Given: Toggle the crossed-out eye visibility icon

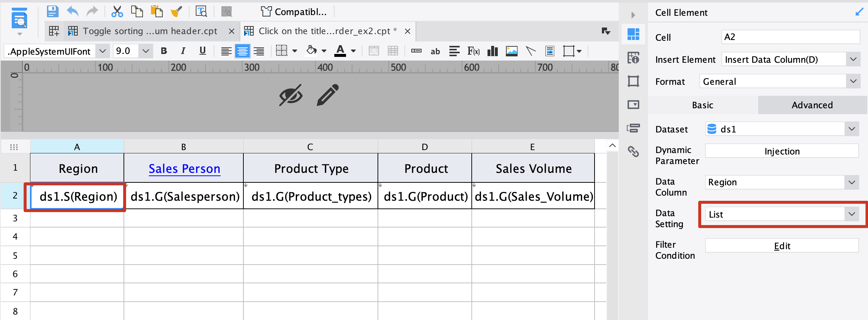Looking at the screenshot, I should tap(291, 95).
